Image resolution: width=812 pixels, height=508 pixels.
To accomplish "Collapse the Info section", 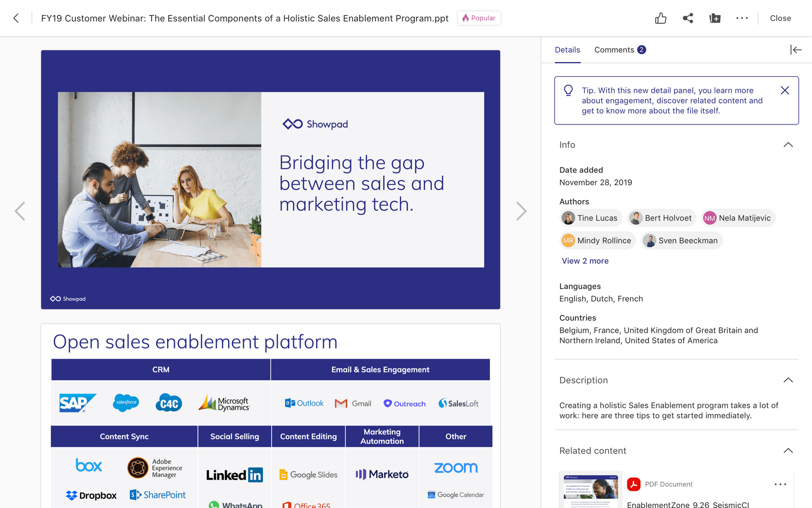I will point(788,145).
